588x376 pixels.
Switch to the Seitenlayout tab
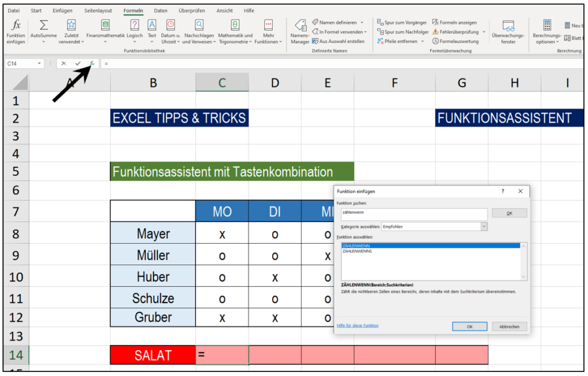98,10
